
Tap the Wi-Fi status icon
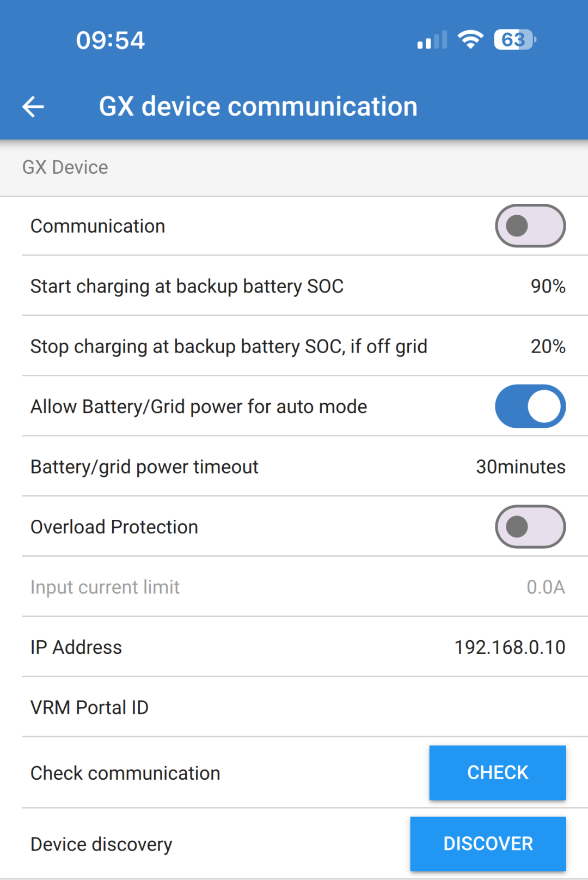pos(470,40)
